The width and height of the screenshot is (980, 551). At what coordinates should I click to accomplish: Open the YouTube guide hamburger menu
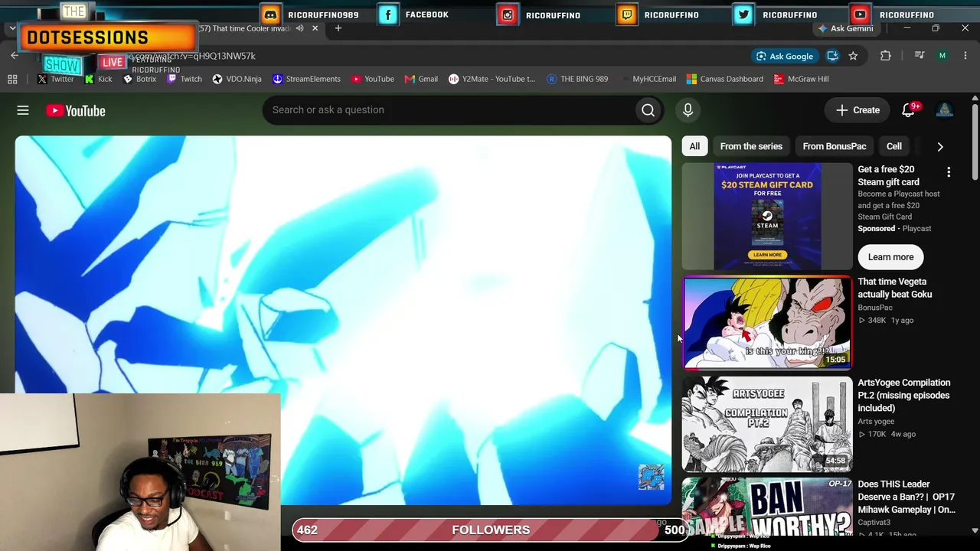23,110
